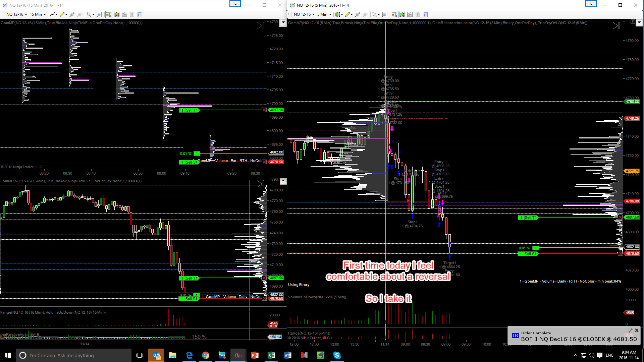Open properties icon in 15 Min window
Viewport: 644px width, 362px height.
(140, 14)
